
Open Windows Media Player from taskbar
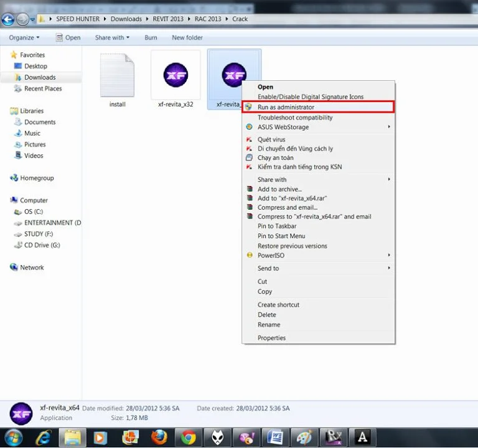pyautogui.click(x=101, y=438)
